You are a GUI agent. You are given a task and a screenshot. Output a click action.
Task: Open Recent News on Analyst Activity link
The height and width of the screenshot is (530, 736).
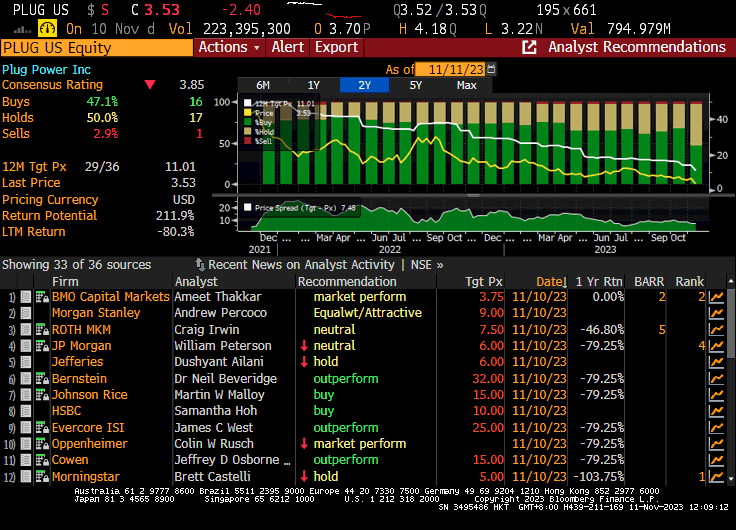[x=301, y=265]
